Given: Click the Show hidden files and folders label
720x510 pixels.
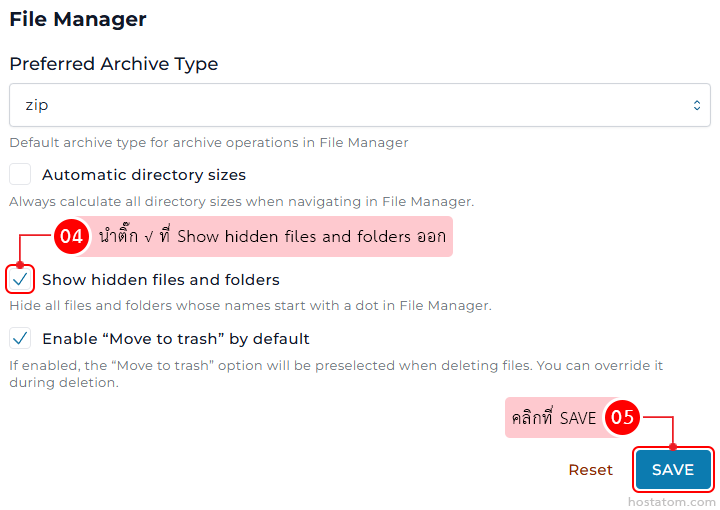Looking at the screenshot, I should pyautogui.click(x=161, y=280).
